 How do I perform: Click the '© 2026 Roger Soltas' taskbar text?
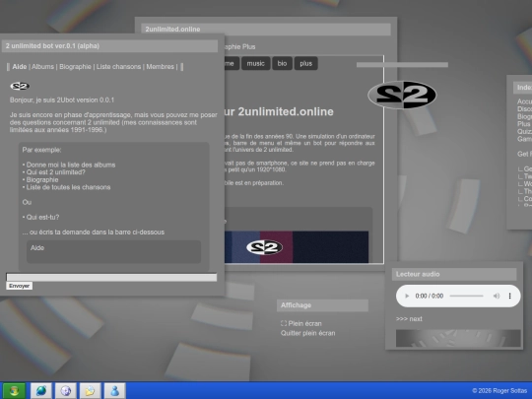pyautogui.click(x=499, y=391)
